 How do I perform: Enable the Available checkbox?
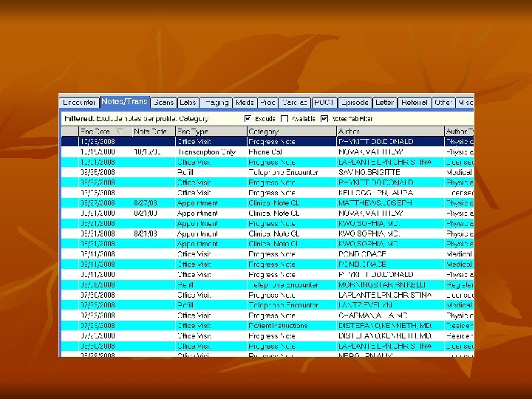[x=284, y=118]
